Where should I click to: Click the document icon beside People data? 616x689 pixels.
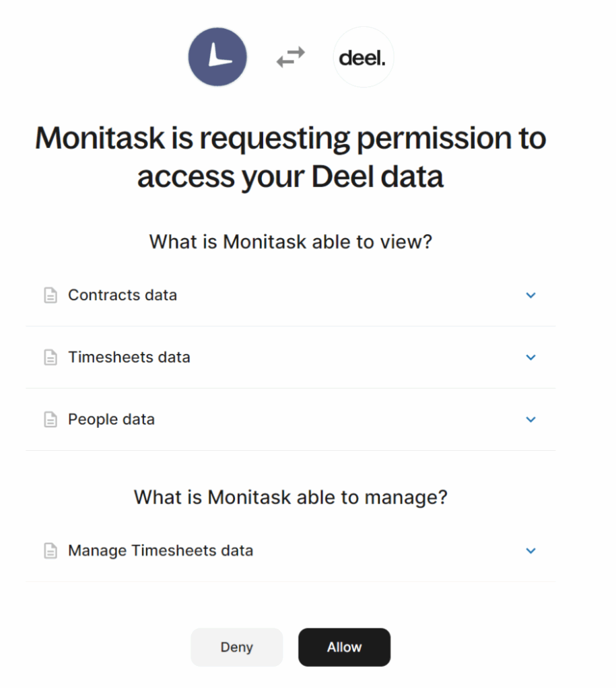pos(50,419)
